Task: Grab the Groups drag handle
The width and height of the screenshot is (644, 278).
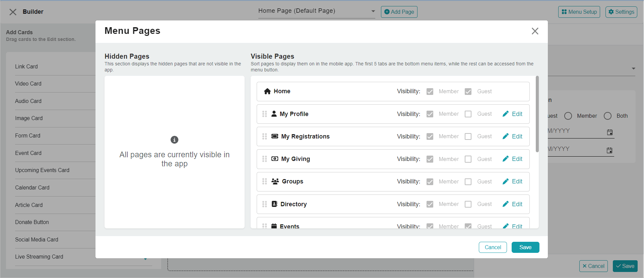Action: tap(265, 181)
